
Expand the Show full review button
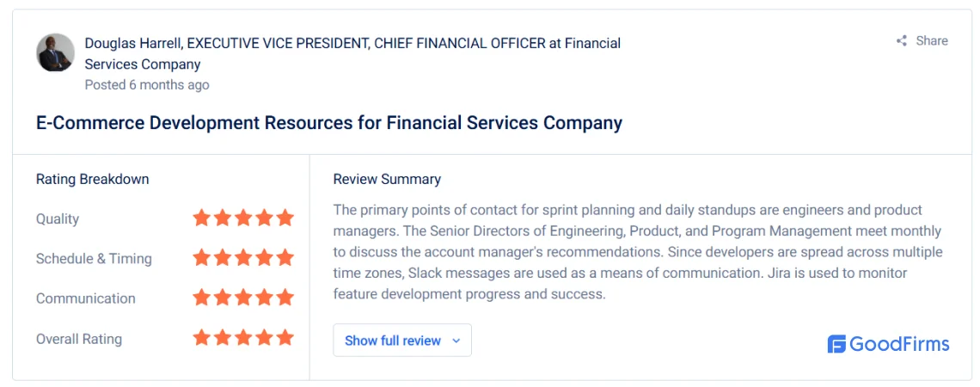click(401, 340)
